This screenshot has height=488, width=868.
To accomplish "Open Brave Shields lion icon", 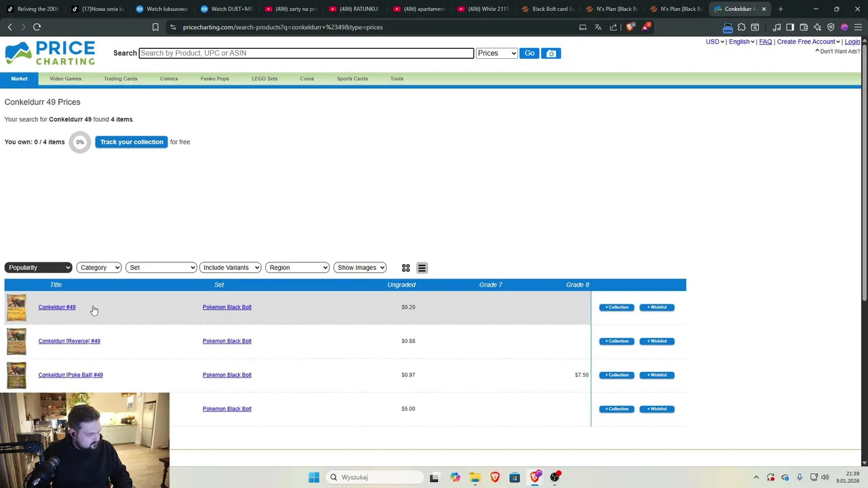I will (x=630, y=27).
